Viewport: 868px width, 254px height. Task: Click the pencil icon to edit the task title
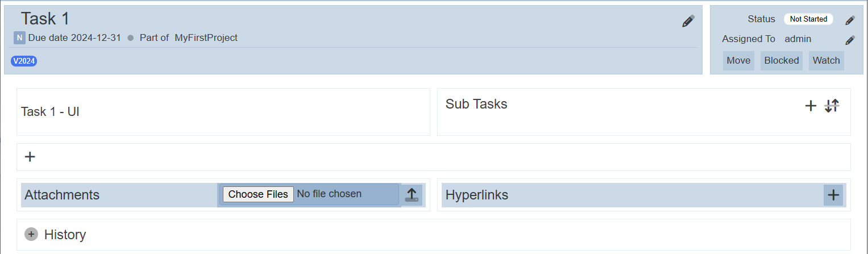(688, 22)
